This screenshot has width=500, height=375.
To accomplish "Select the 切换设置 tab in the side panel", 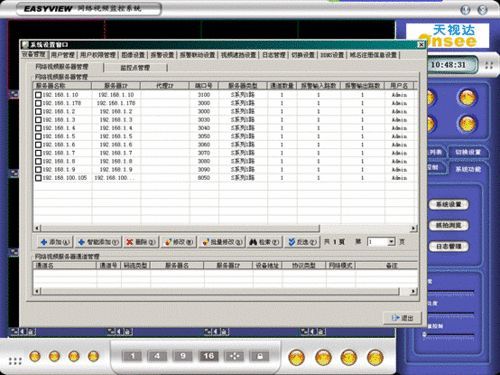I will (468, 152).
